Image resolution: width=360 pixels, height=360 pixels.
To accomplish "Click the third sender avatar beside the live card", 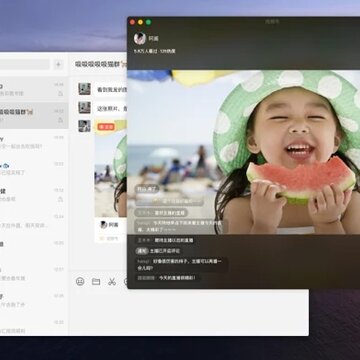I will coord(84,126).
